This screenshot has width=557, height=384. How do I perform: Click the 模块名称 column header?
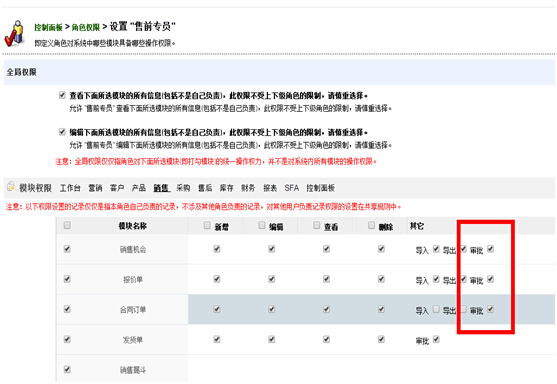tap(133, 226)
